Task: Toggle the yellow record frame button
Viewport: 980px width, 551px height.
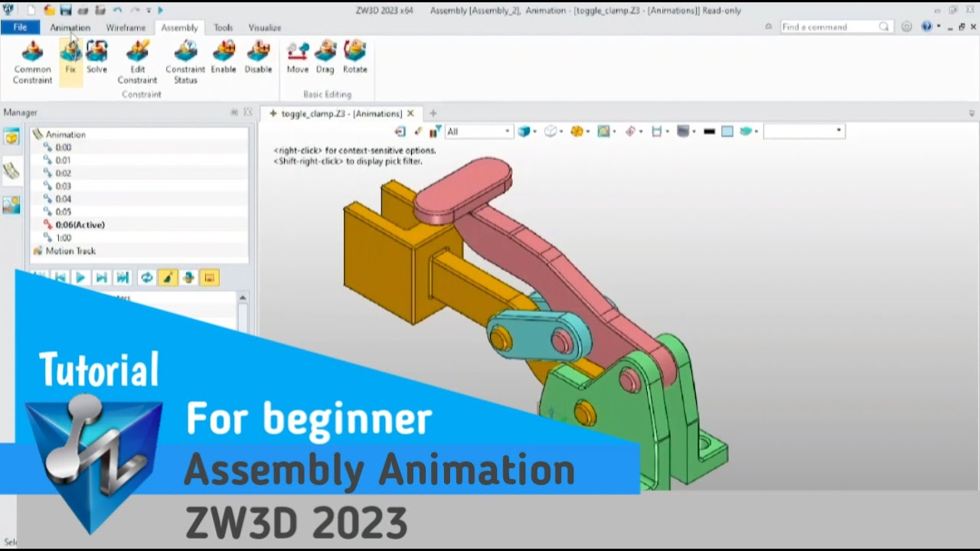Action: (210, 278)
